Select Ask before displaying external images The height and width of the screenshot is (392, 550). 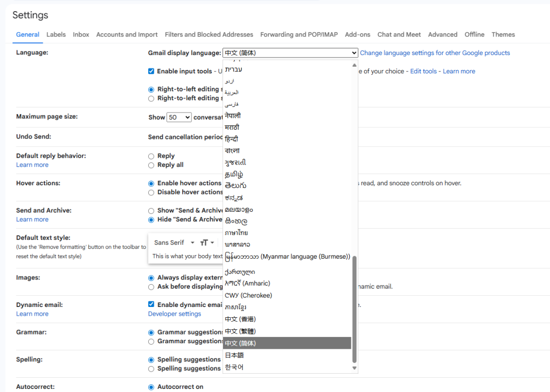(151, 287)
